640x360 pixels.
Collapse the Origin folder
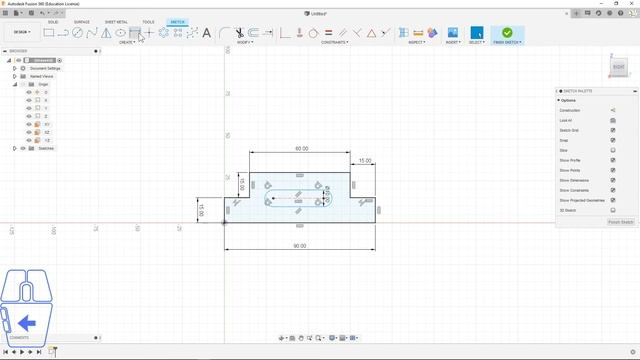(x=15, y=84)
